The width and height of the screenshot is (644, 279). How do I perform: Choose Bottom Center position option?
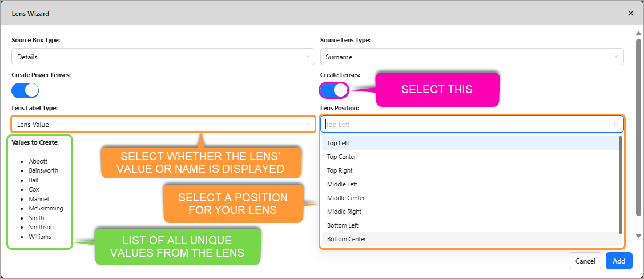pos(347,239)
